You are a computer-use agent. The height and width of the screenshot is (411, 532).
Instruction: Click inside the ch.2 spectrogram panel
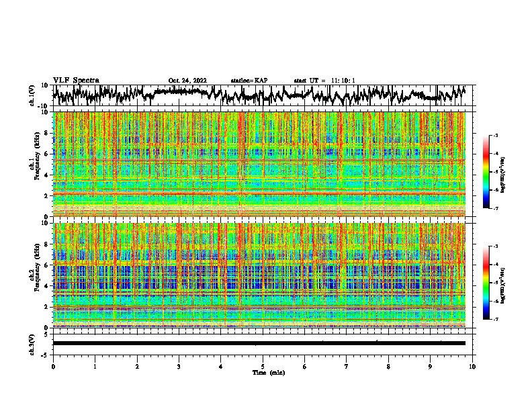coord(259,275)
